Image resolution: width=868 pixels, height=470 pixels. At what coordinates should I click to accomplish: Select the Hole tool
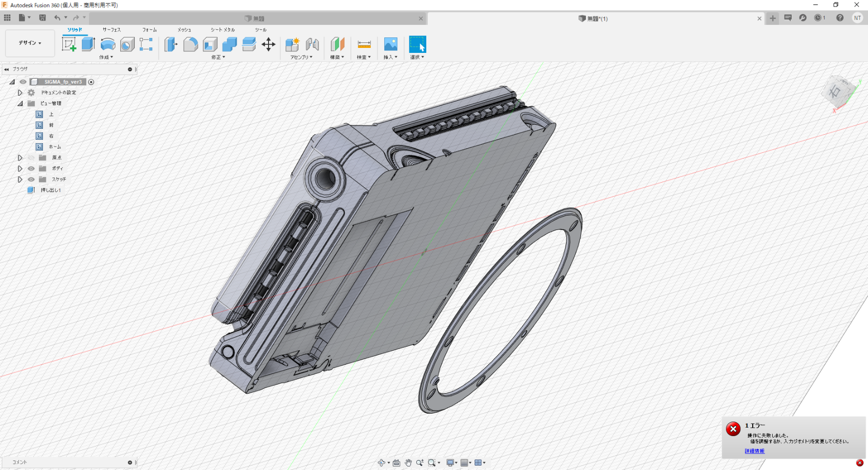[x=127, y=44]
